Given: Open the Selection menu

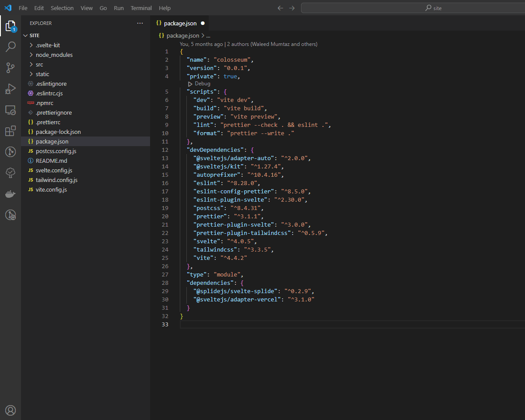Looking at the screenshot, I should pos(62,8).
